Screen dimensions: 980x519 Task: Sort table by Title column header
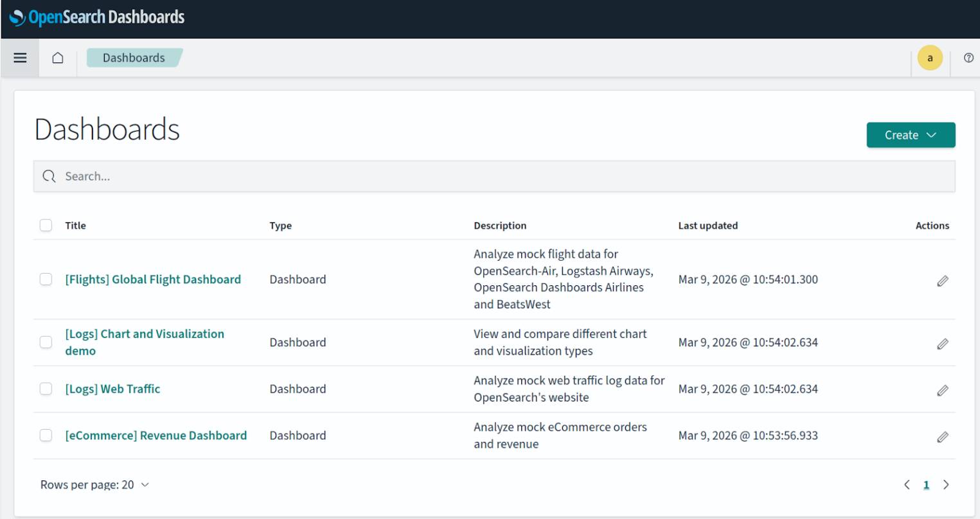[x=75, y=225]
